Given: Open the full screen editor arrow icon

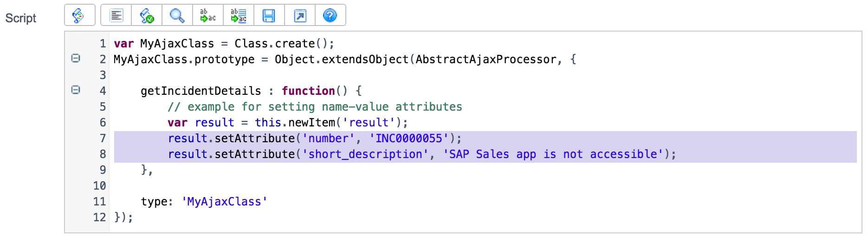Looking at the screenshot, I should coord(300,15).
